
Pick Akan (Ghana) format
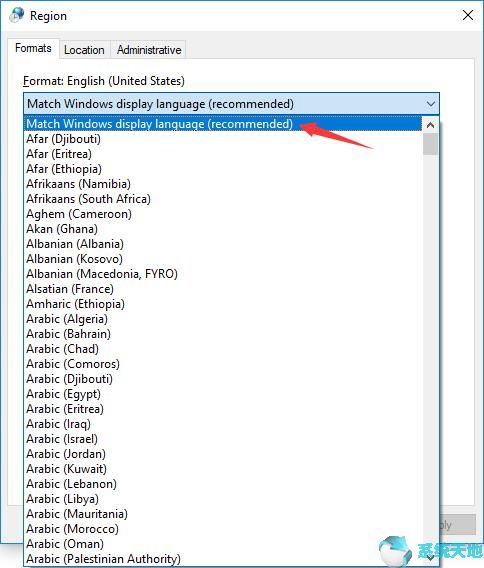point(223,229)
